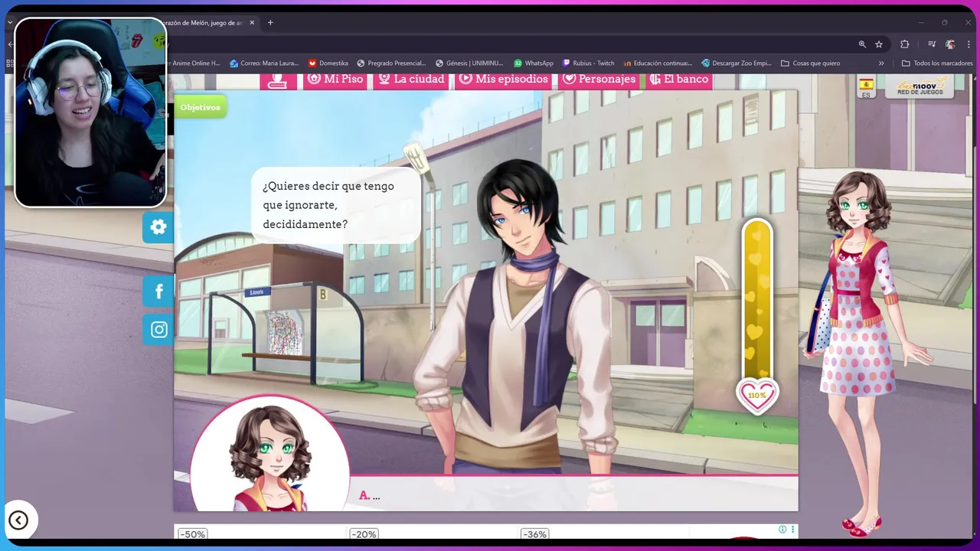Open the Mi Piso menu tab

pos(335,80)
